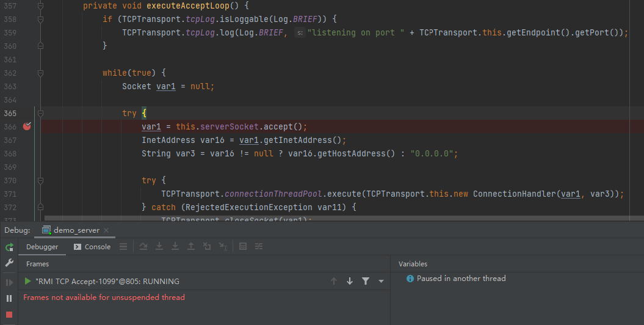Click connectionThreadPool on line 371
This screenshot has height=325, width=644.
273,194
